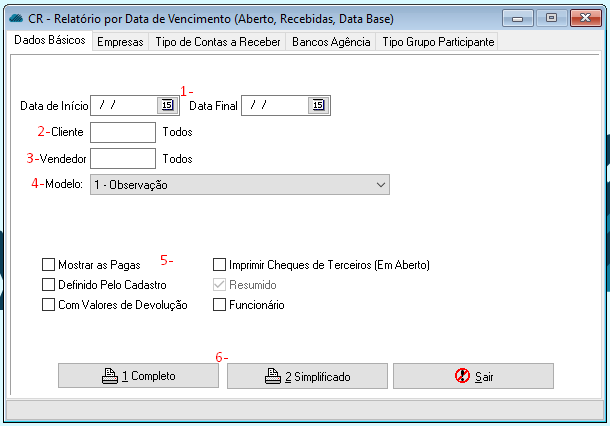This screenshot has height=426, width=610.
Task: Maximize the report window
Action: (550, 18)
